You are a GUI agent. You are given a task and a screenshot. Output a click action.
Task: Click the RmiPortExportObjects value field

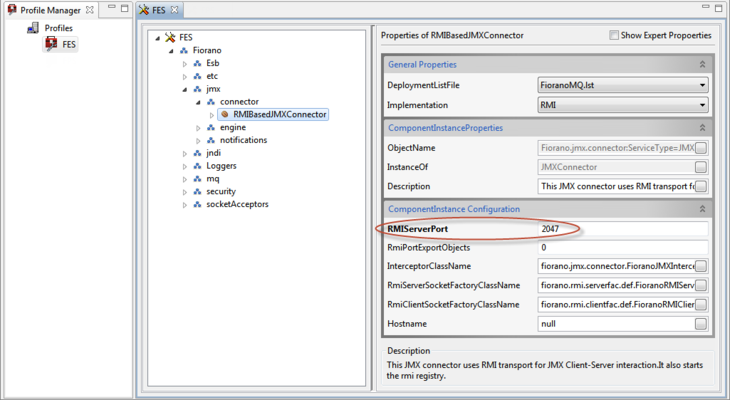(x=623, y=248)
